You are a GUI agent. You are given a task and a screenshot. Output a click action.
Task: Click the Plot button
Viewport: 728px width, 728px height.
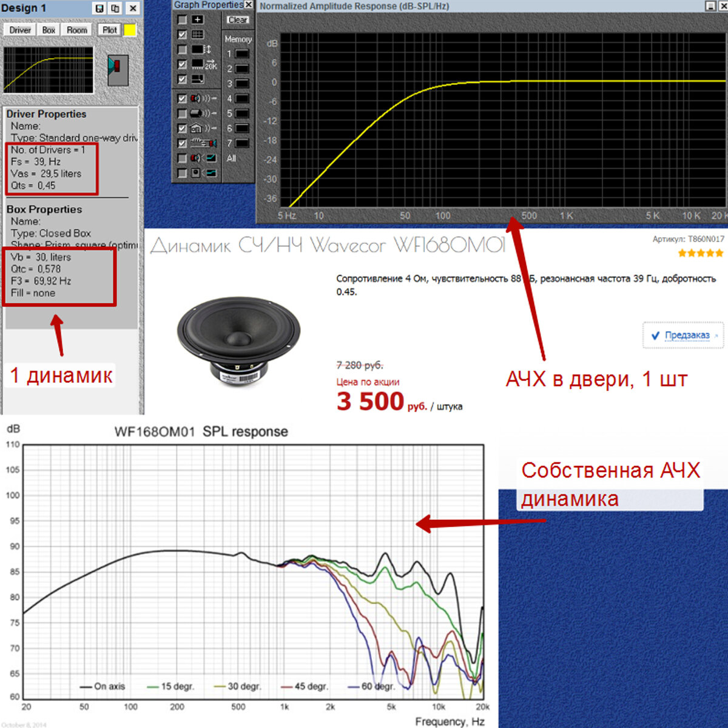point(110,30)
